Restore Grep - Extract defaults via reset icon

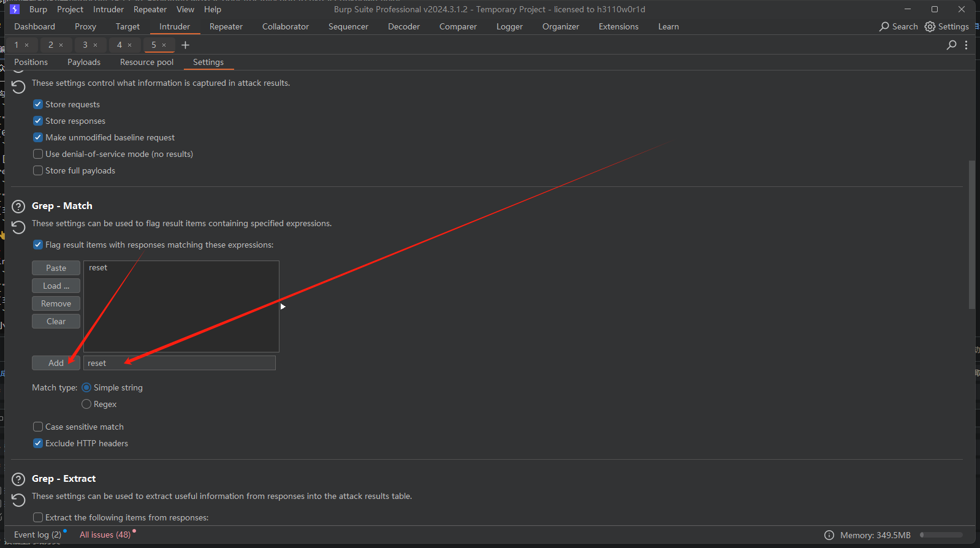18,500
